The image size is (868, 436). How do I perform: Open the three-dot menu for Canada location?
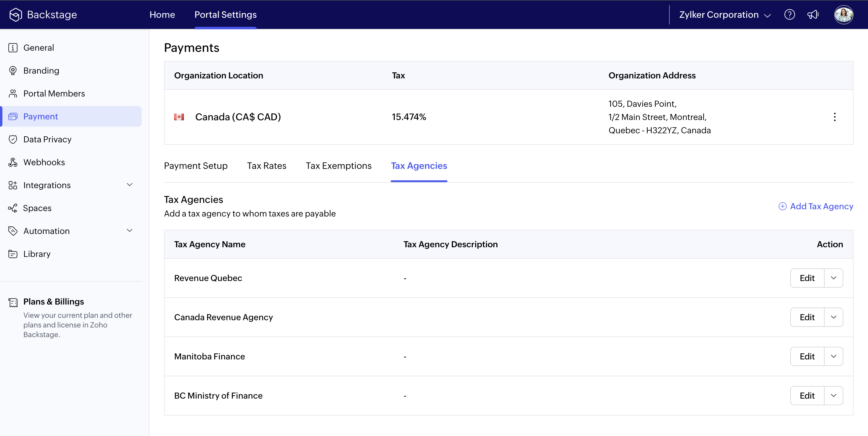835,117
